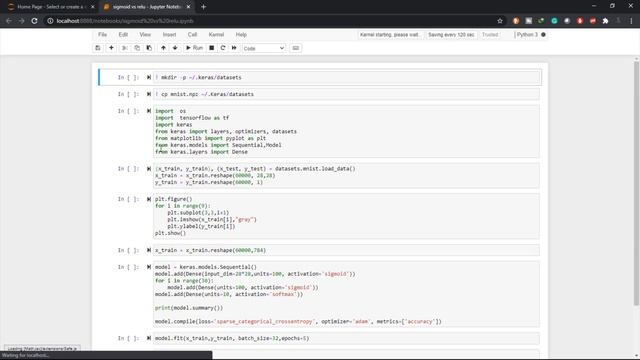The image size is (640, 360).
Task: Open the Edit menu
Action: tap(123, 35)
